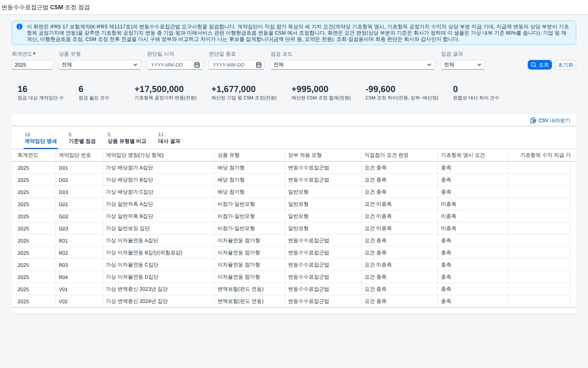Switch to the 계약집단 명세 tab
This screenshot has height=368, width=588.
click(40, 138)
